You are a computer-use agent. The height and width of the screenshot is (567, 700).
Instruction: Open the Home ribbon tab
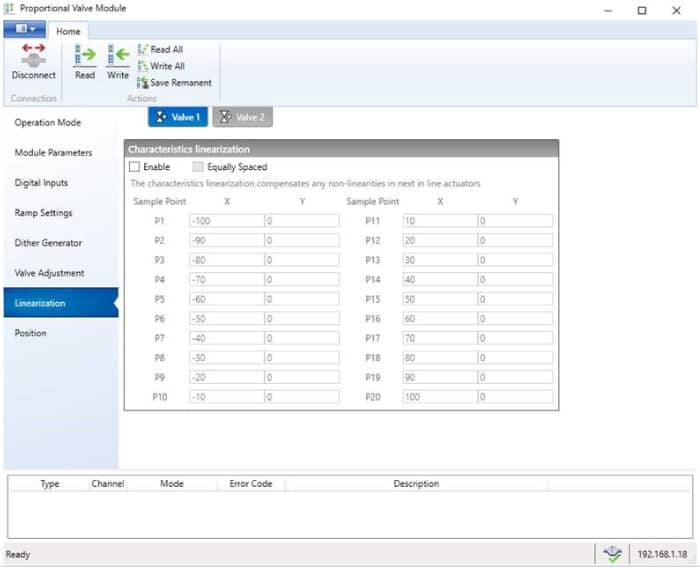pyautogui.click(x=68, y=31)
